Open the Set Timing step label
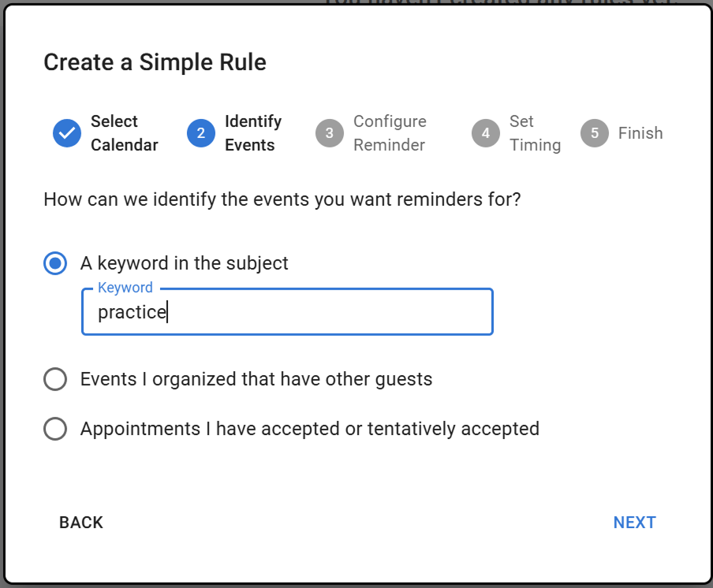This screenshot has height=588, width=713. pos(535,133)
